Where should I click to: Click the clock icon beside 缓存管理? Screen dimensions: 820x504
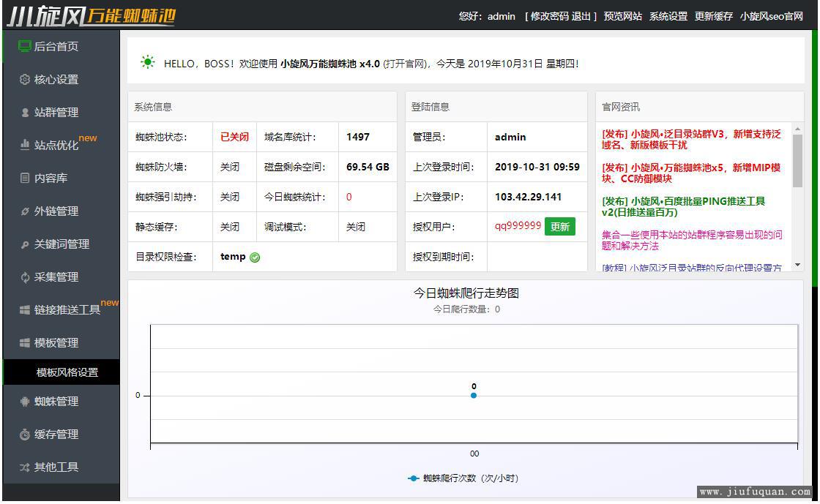point(25,434)
